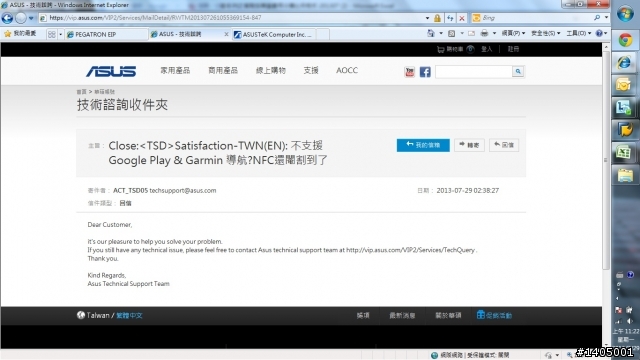This screenshot has height=360, width=640.
Task: Open the File Explorer folder taskbar icon
Action: coord(625,176)
